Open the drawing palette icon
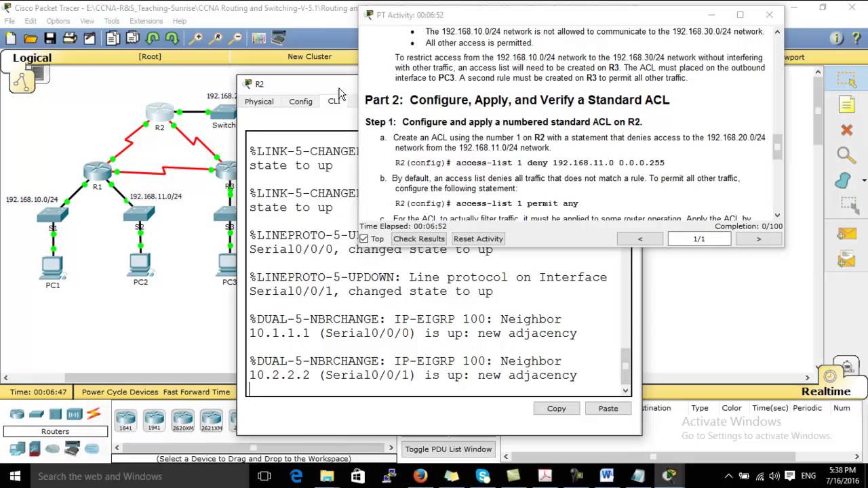This screenshot has height=488, width=868. (259, 39)
